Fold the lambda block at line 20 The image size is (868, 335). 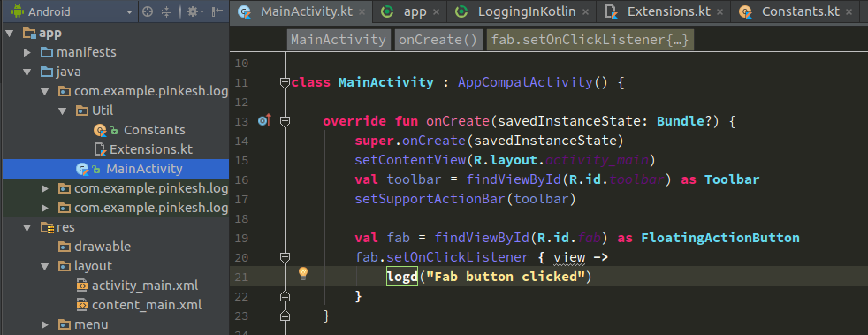tap(286, 257)
